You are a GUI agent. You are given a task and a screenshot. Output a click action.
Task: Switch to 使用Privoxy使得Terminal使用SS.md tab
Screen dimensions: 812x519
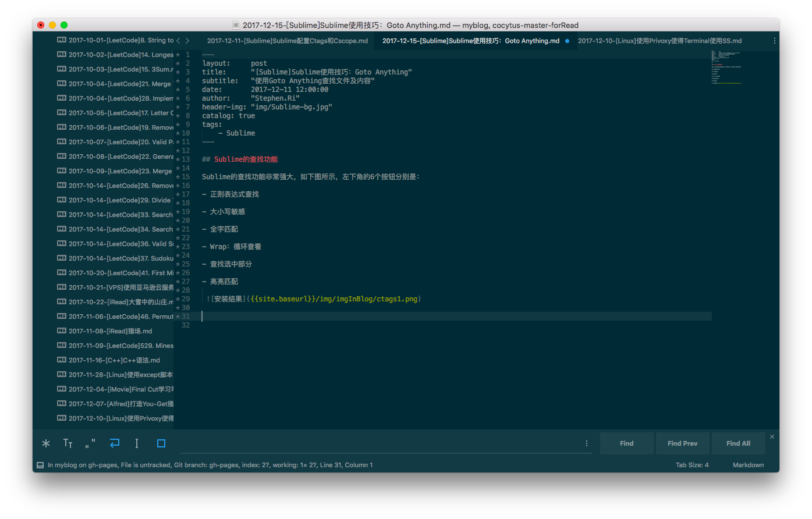659,41
